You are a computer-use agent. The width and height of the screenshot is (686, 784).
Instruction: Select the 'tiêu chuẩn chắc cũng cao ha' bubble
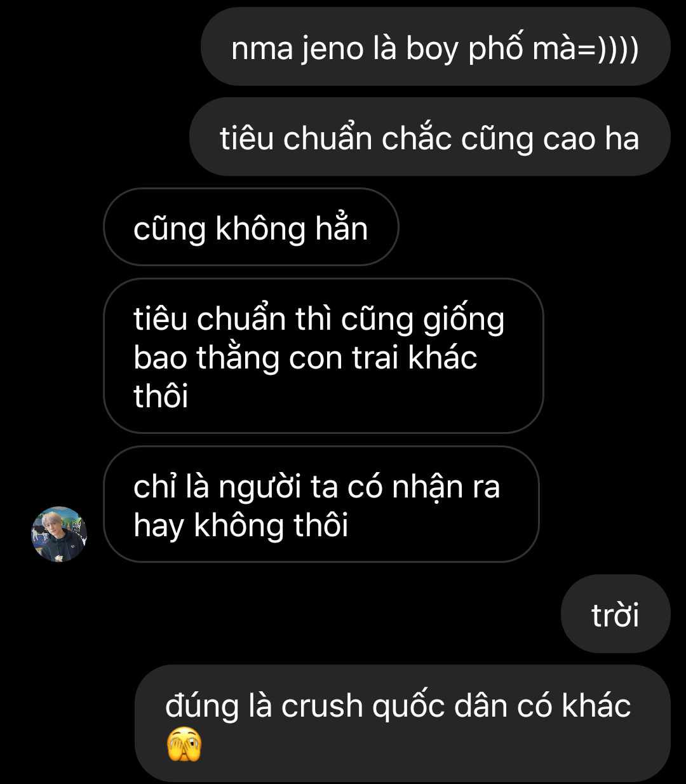click(x=430, y=137)
